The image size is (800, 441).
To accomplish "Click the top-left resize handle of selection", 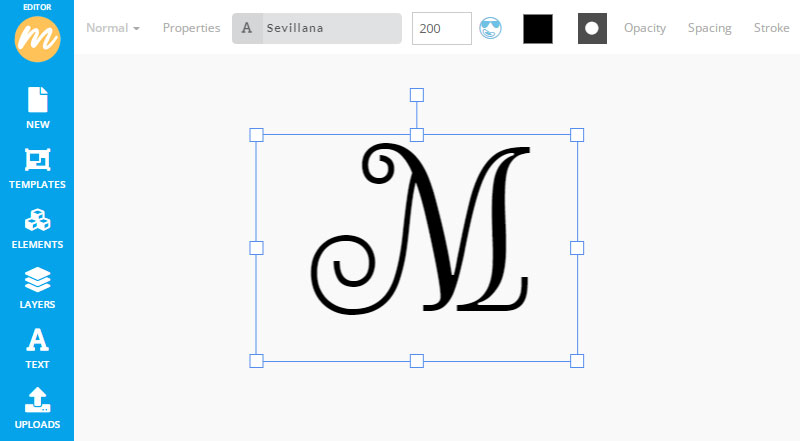I will pyautogui.click(x=256, y=135).
